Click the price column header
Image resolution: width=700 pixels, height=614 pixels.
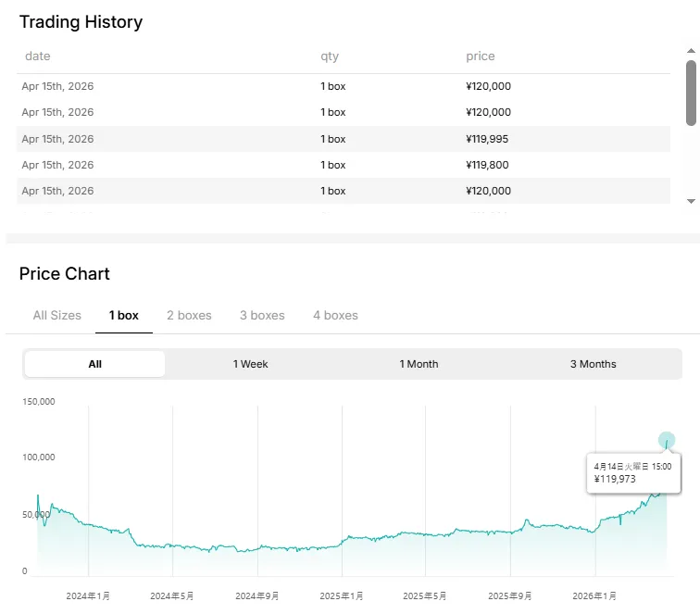pos(481,56)
